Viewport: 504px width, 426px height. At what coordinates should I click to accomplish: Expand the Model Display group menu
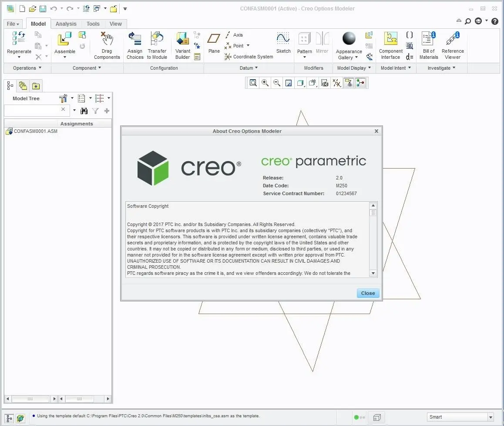354,68
